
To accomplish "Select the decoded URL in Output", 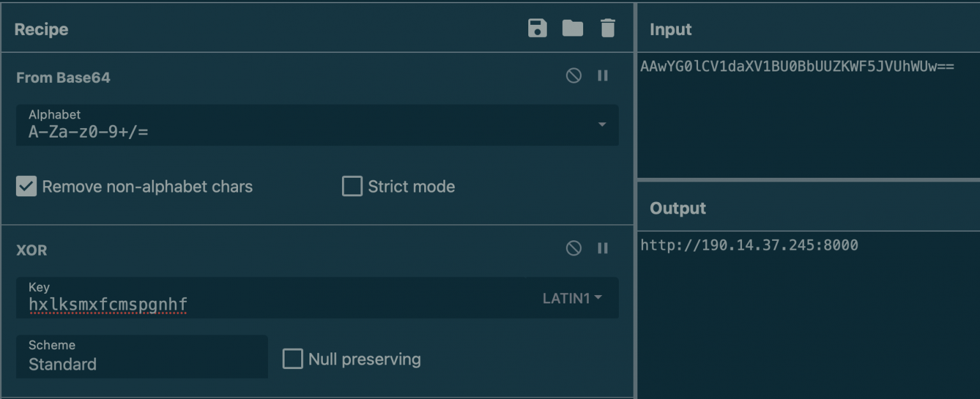I will (x=750, y=244).
